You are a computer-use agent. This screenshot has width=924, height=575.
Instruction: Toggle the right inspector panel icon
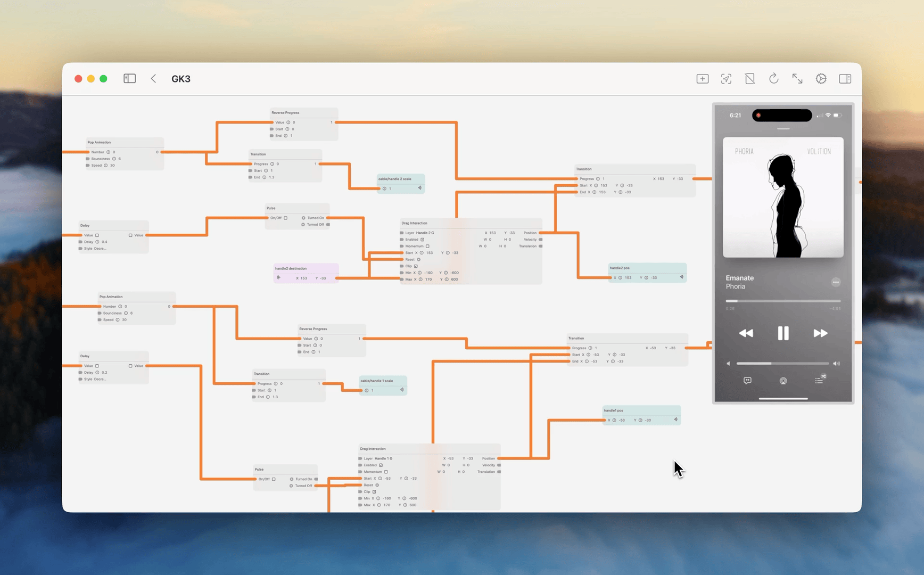[x=845, y=79]
